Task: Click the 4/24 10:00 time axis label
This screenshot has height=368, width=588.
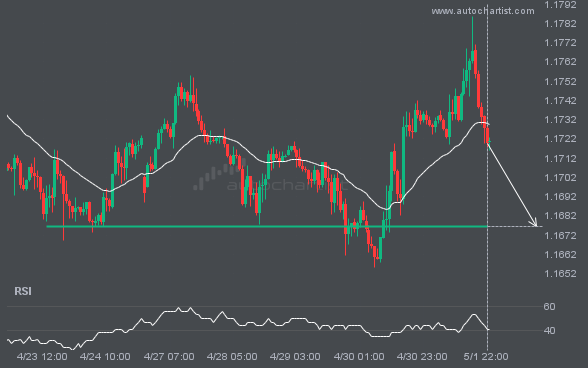Action: point(105,356)
